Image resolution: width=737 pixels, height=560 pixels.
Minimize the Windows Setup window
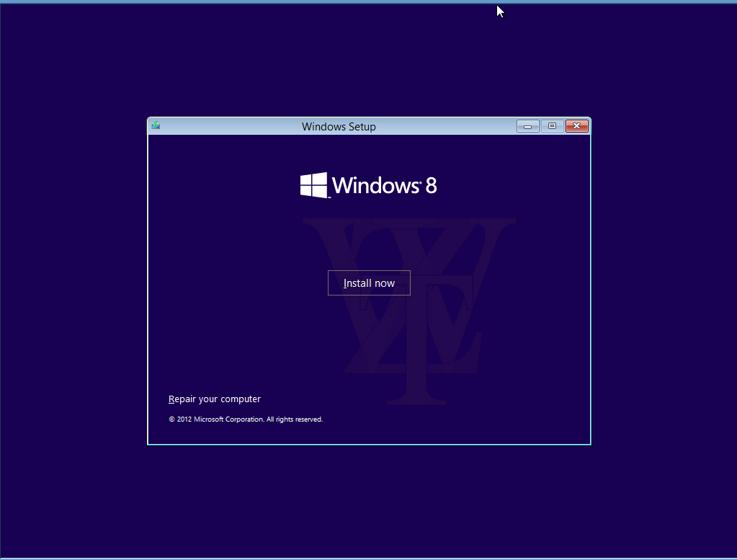click(527, 126)
